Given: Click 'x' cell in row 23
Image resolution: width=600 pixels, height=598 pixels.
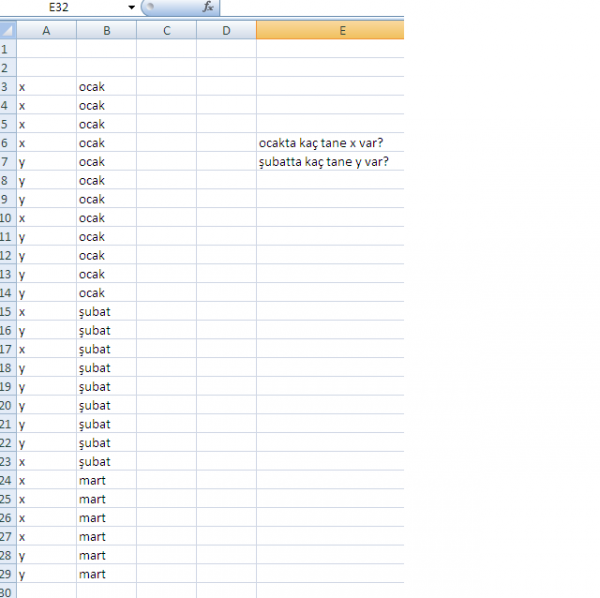Looking at the screenshot, I should [x=46, y=461].
